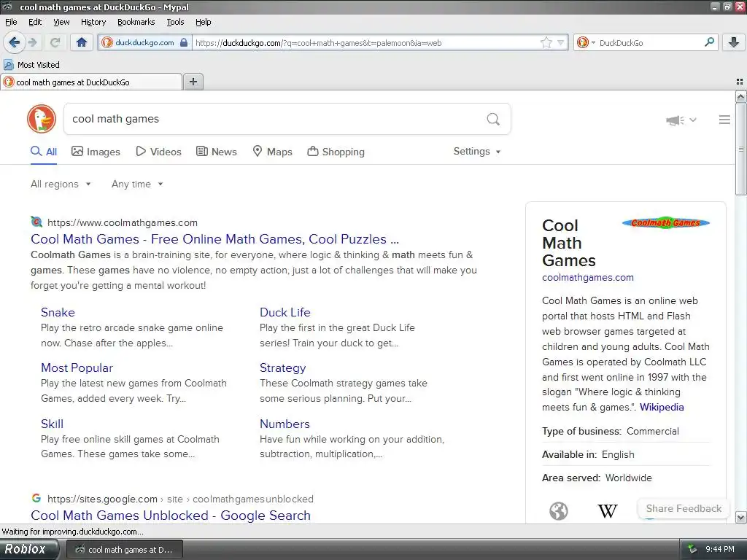Click the system tray icon beside the clock
Viewport: 747px width, 560px height.
(x=692, y=549)
